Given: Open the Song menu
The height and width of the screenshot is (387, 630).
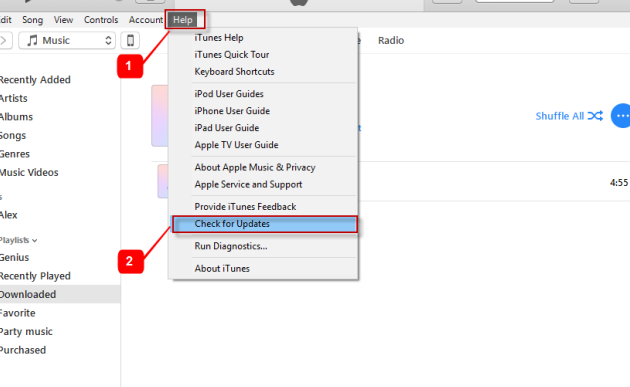Looking at the screenshot, I should (x=33, y=20).
